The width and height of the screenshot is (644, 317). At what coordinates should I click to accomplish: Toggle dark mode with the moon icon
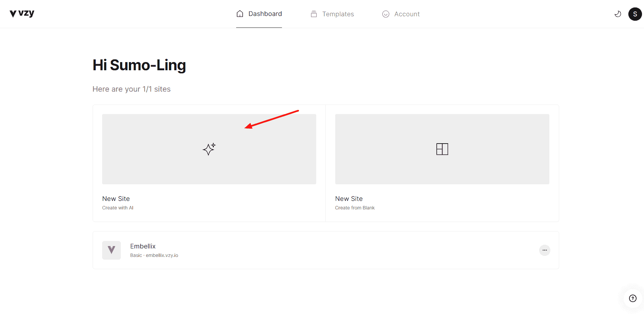point(618,14)
